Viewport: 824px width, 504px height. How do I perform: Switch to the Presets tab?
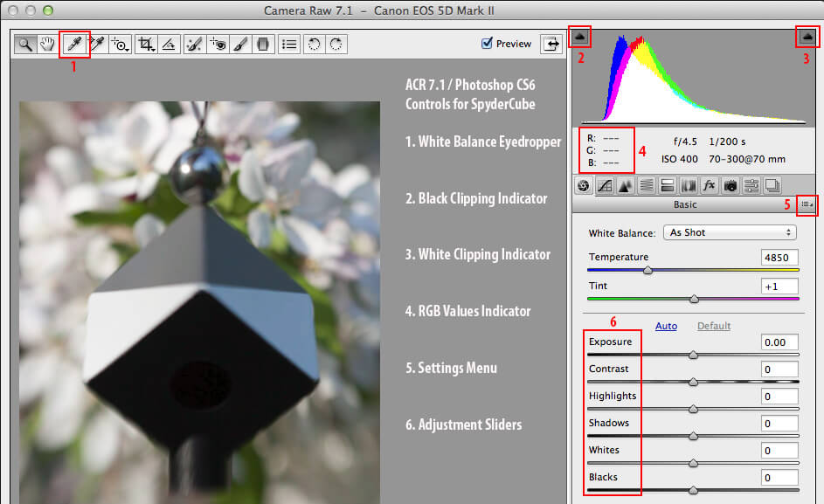click(750, 185)
